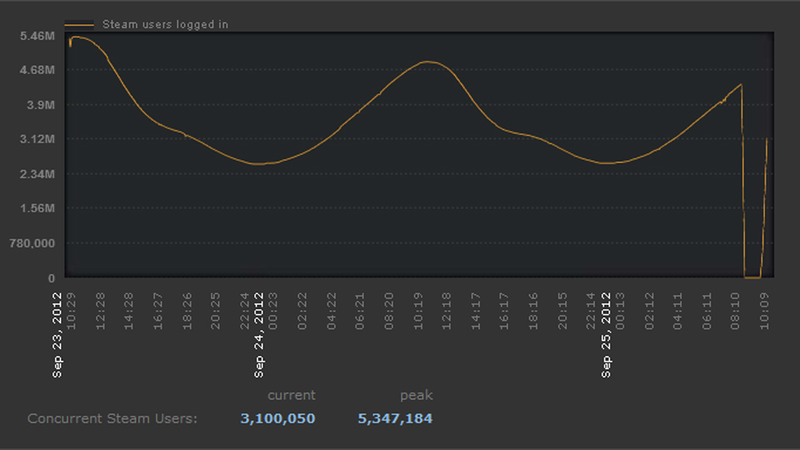Click the 'peak' column header
This screenshot has height=450, width=800.
416,395
